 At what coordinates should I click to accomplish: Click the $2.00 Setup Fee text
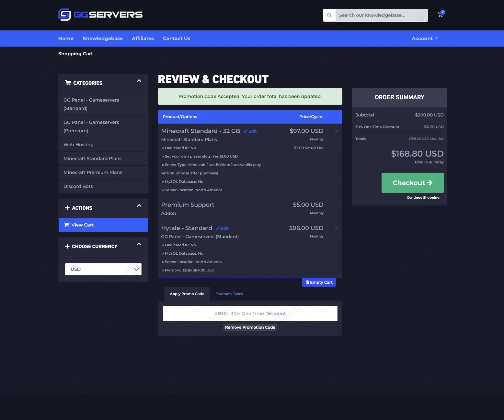point(309,148)
